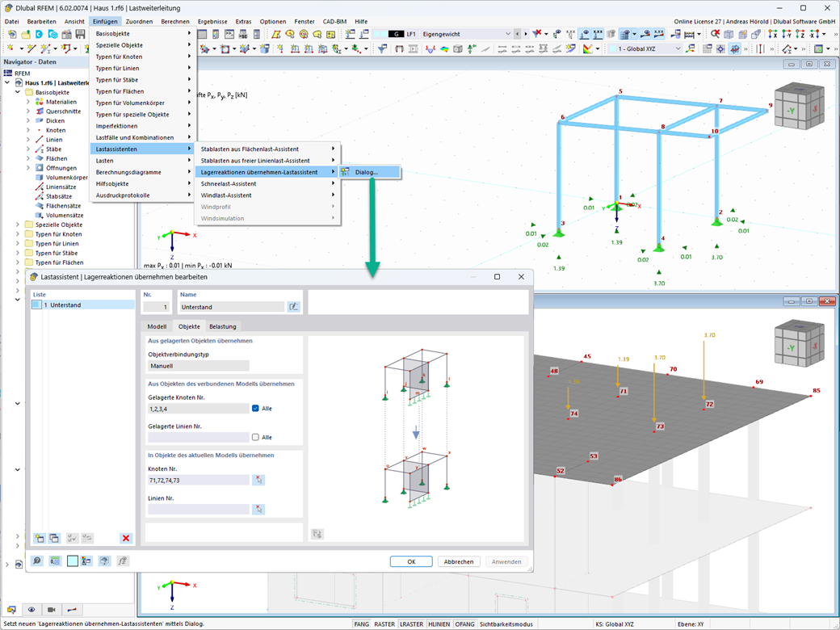
Task: Uncheck Alle for Gelagerte Knoten Nr.
Action: (255, 408)
